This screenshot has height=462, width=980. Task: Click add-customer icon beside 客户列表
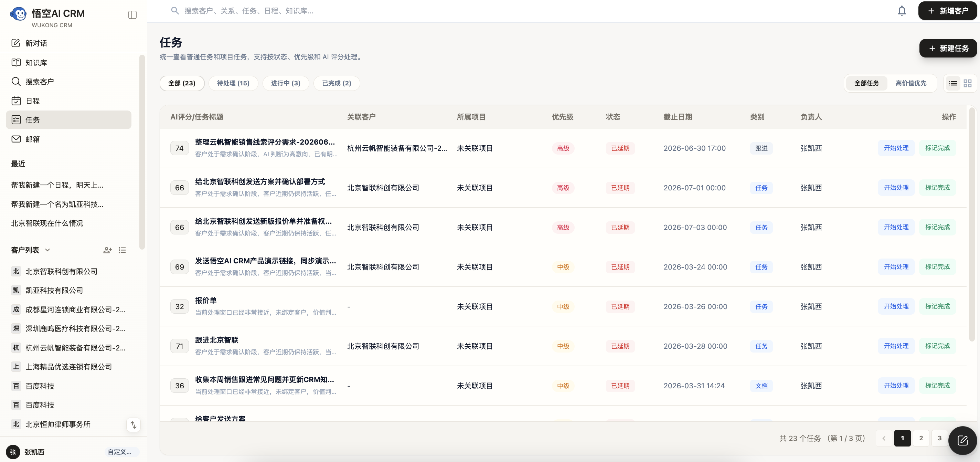[x=108, y=250]
